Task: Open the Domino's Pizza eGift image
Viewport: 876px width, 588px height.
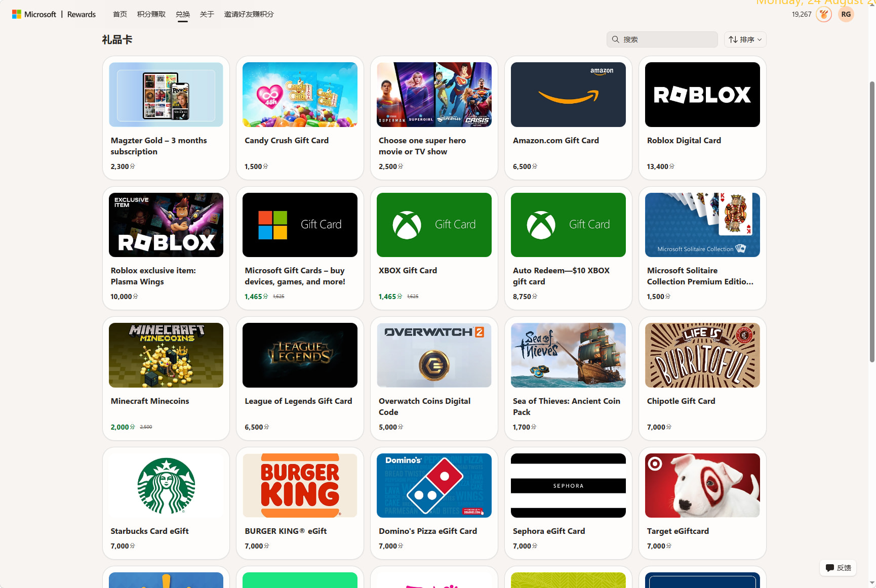Action: pyautogui.click(x=434, y=485)
